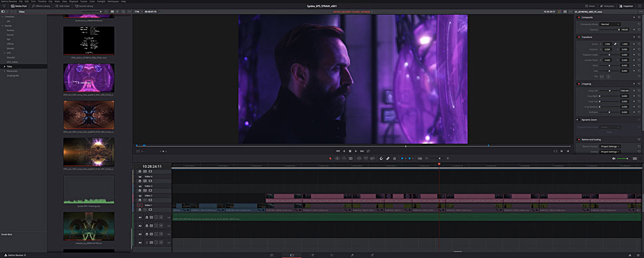Expand the VFX bin tree
Viewport: 644px width, 258px height.
tap(5, 53)
